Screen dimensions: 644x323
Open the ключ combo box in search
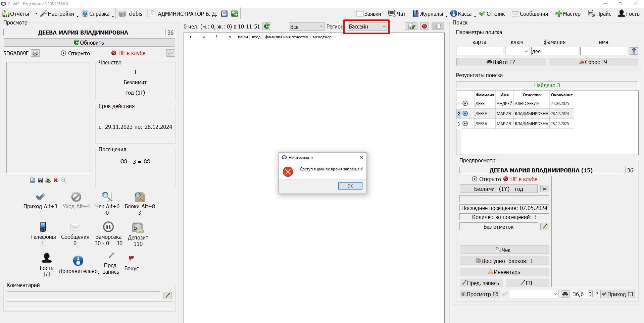click(x=517, y=51)
